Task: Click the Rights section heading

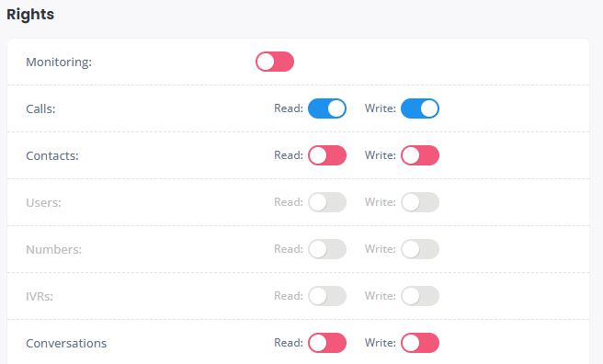Action: 30,15
